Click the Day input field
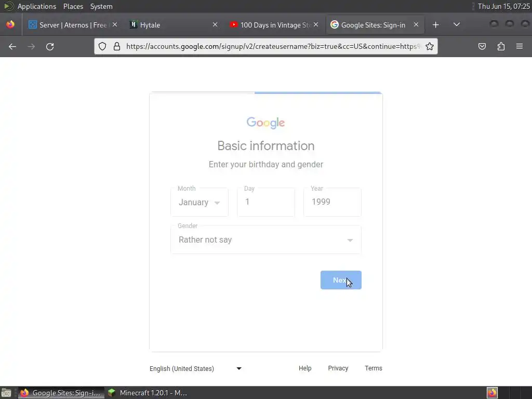532x399 pixels. pos(266,202)
